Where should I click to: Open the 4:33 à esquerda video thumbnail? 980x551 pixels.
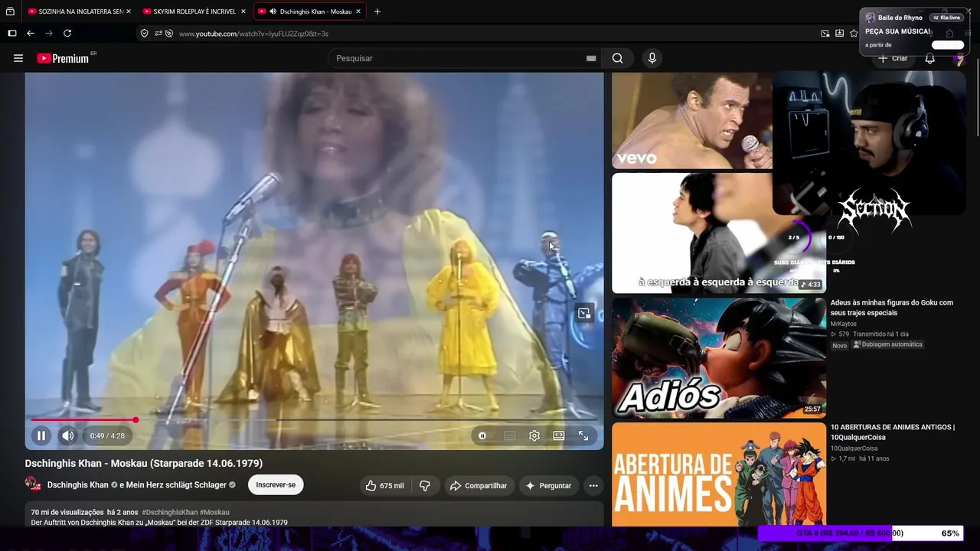click(719, 233)
